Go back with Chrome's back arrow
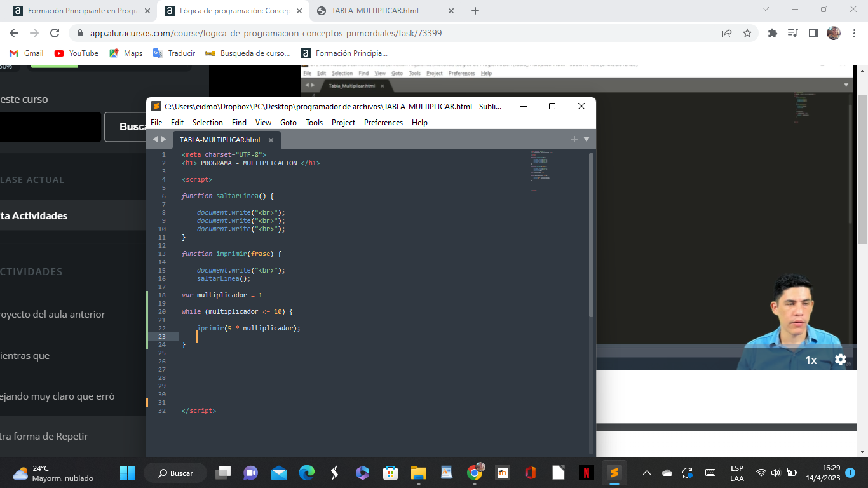Image resolution: width=868 pixels, height=488 pixels. [14, 33]
